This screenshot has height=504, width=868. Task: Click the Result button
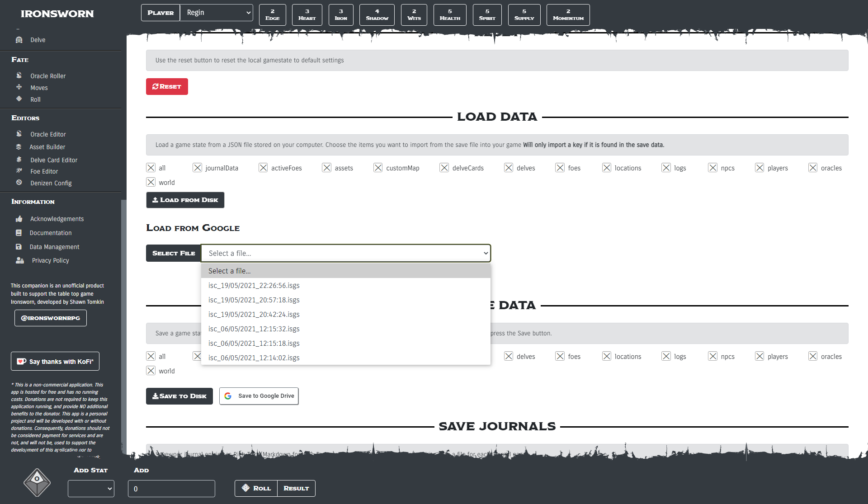pyautogui.click(x=296, y=488)
